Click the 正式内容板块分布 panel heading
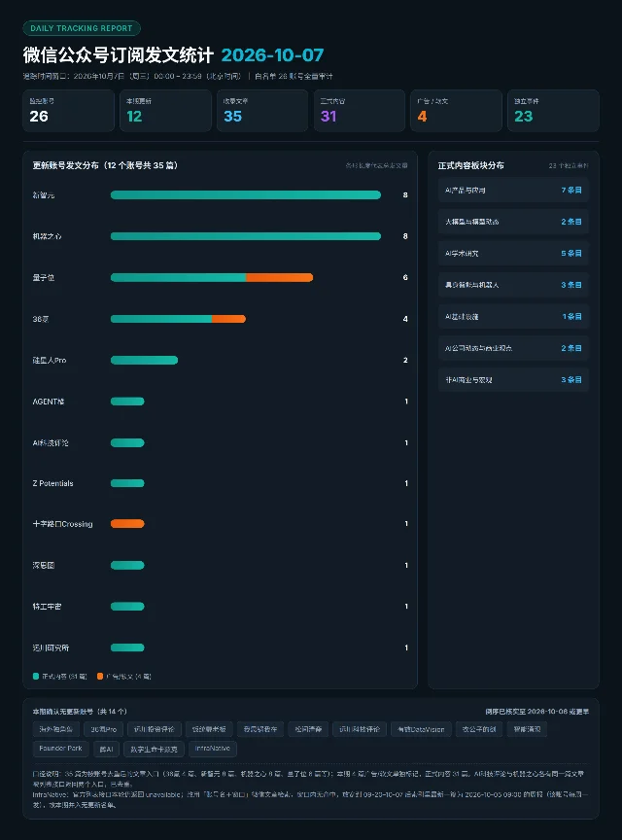622x840 pixels. (x=471, y=165)
